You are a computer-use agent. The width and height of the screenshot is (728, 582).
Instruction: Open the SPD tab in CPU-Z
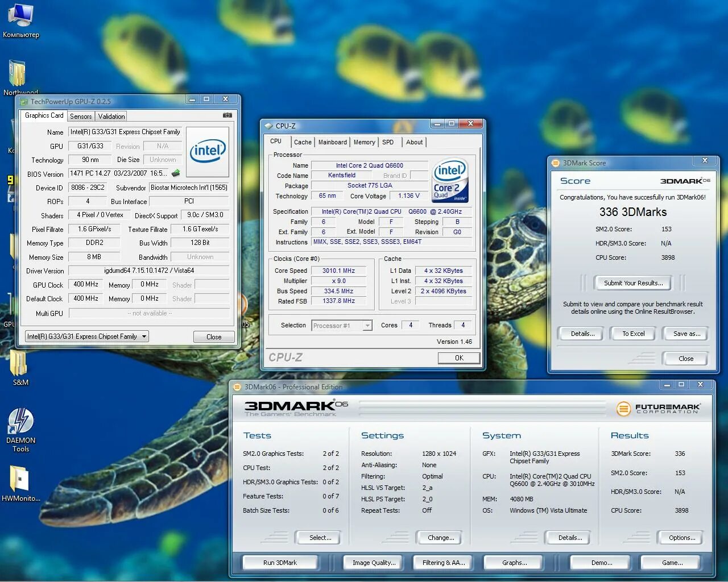tap(388, 142)
